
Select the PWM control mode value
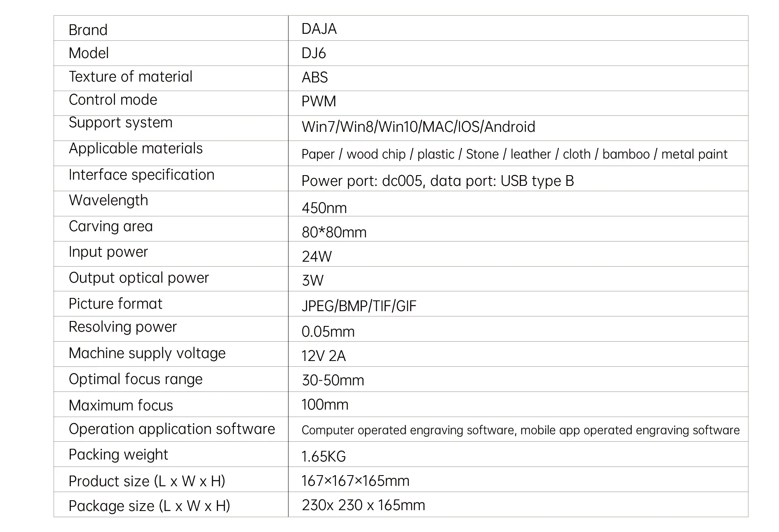319,101
